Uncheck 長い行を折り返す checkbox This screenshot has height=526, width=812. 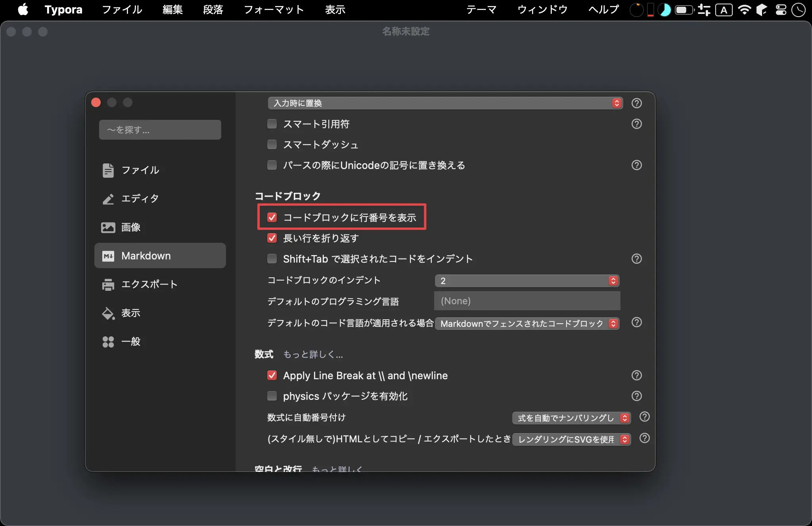pos(272,238)
